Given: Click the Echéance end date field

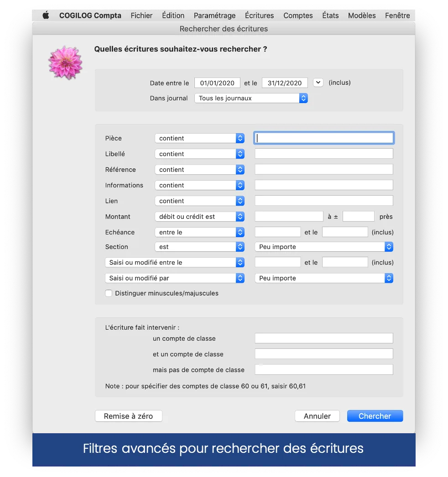Looking at the screenshot, I should pyautogui.click(x=345, y=232).
